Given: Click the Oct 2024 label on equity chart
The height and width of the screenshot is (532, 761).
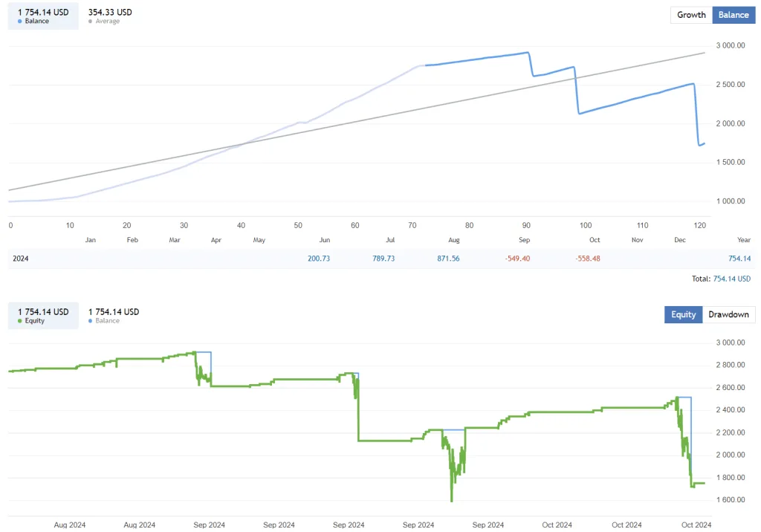Looking at the screenshot, I should tap(695, 525).
